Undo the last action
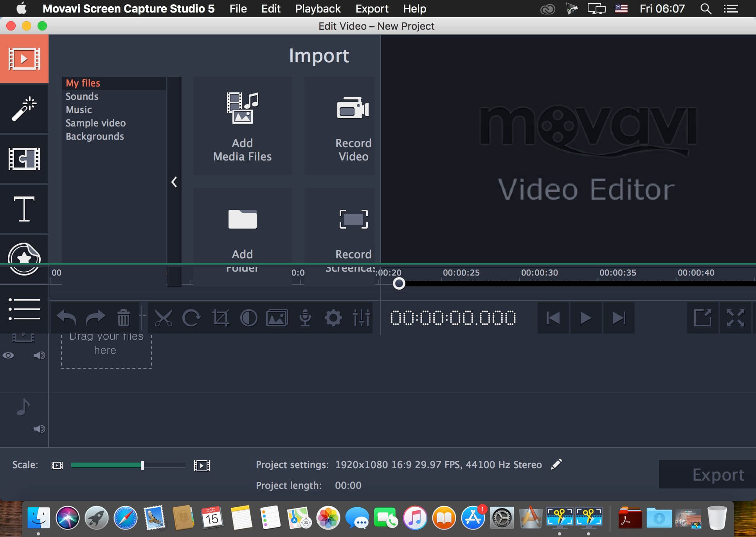Viewport: 756px width, 537px height. point(66,318)
